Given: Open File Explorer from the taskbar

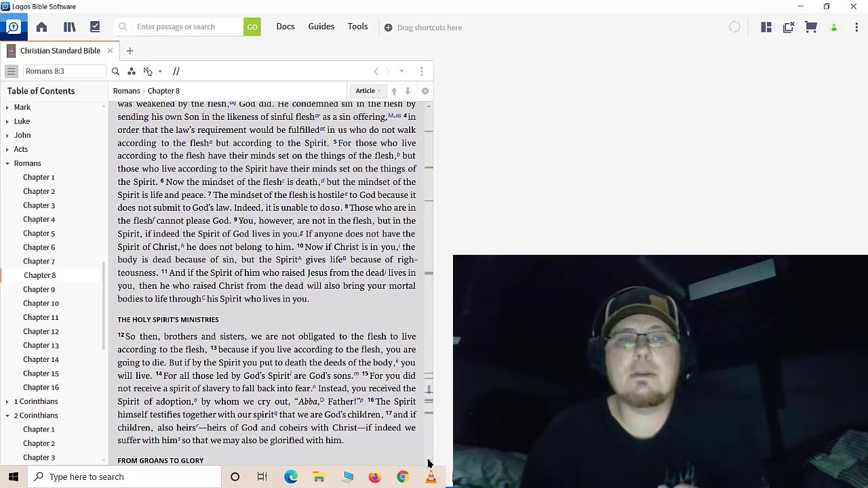Looking at the screenshot, I should tap(319, 476).
